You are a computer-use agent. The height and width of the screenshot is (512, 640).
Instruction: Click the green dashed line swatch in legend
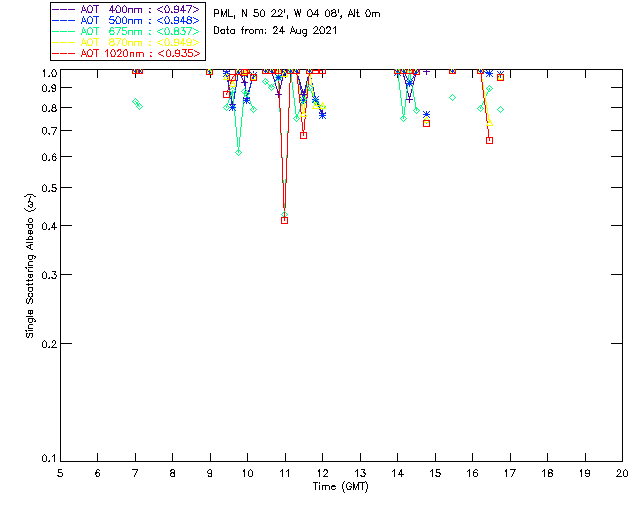click(64, 31)
